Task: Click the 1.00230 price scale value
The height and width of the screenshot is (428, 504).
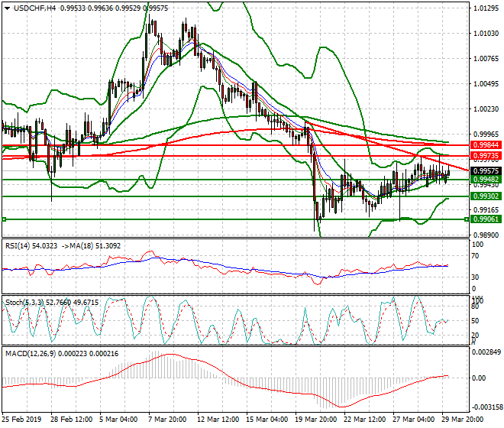Action: [x=486, y=109]
